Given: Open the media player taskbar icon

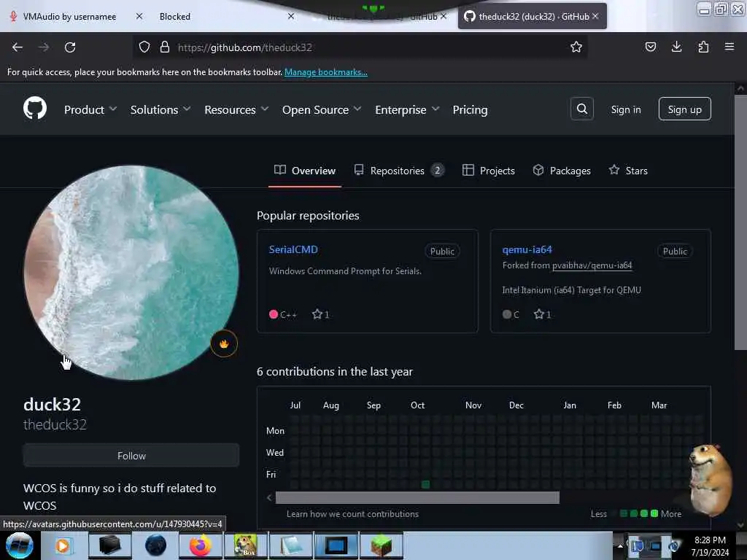Looking at the screenshot, I should (63, 545).
